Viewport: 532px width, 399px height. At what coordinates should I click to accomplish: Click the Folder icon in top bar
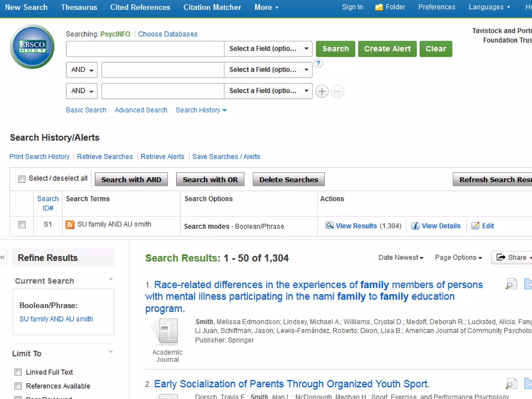pos(379,7)
